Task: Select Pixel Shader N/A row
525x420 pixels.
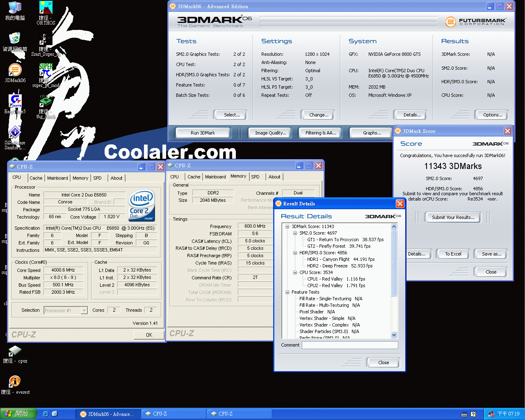Action: click(x=317, y=312)
